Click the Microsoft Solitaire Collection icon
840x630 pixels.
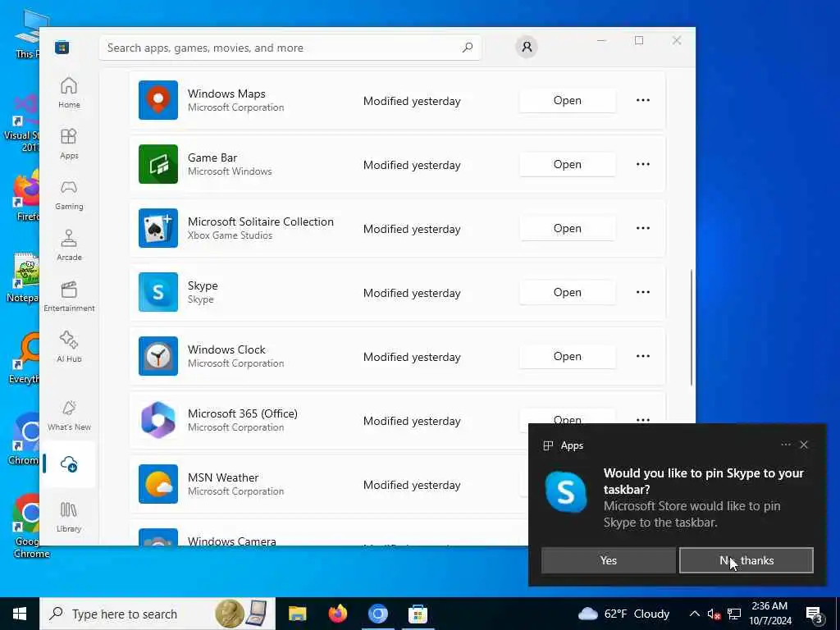(158, 228)
